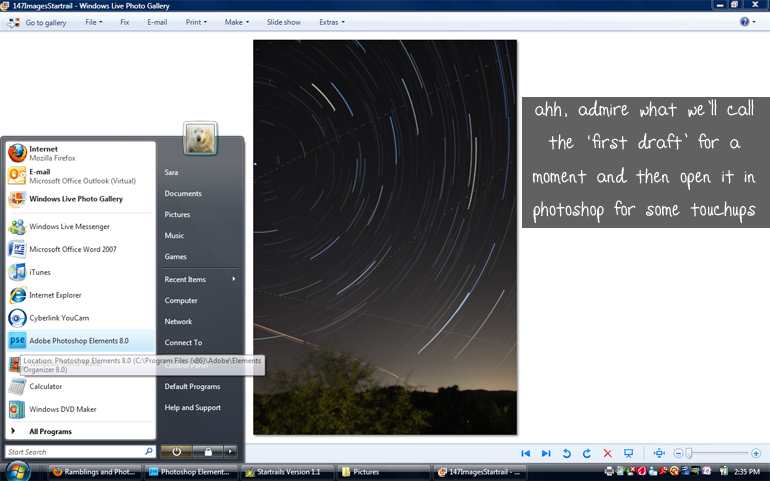Expand All Programs list
770x481 pixels.
pos(81,431)
